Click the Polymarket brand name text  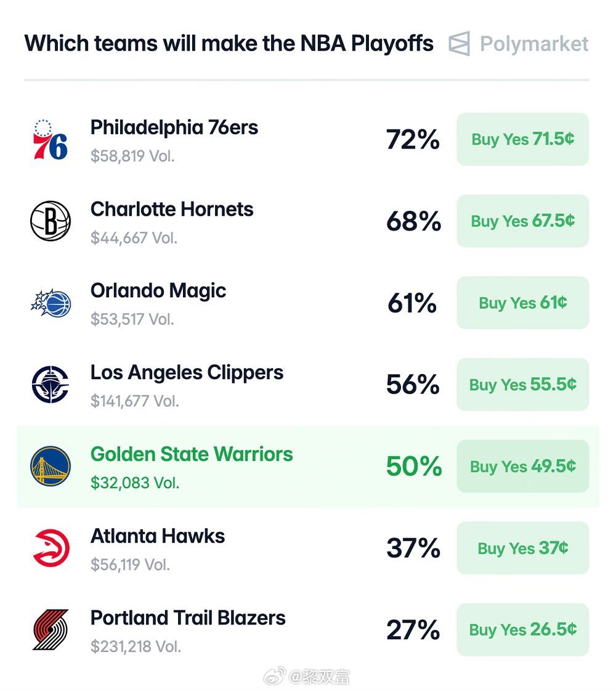[534, 44]
